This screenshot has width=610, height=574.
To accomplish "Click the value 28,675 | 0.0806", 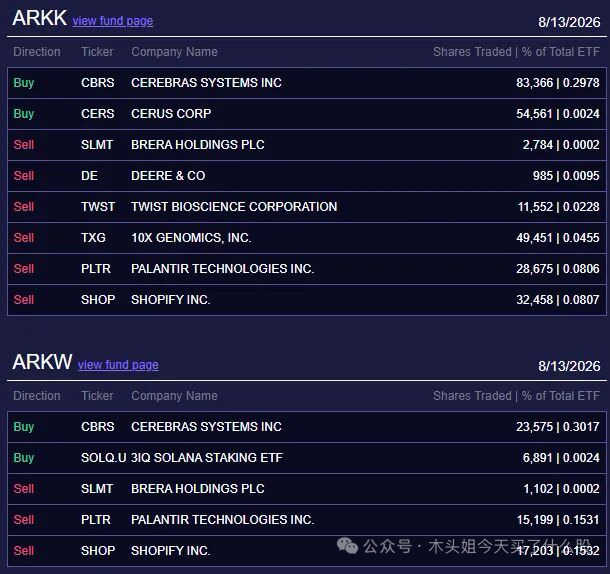I will tap(557, 269).
